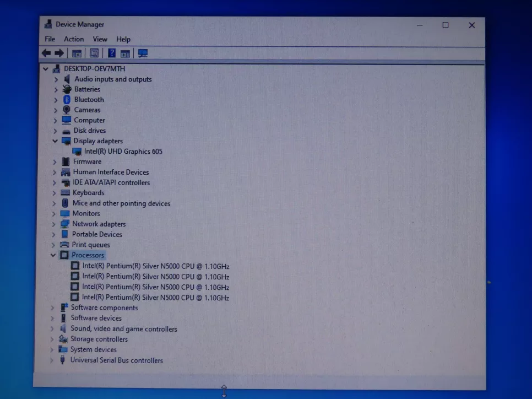This screenshot has height=399, width=532.
Task: Click the Processors chip icon
Action: pyautogui.click(x=64, y=255)
